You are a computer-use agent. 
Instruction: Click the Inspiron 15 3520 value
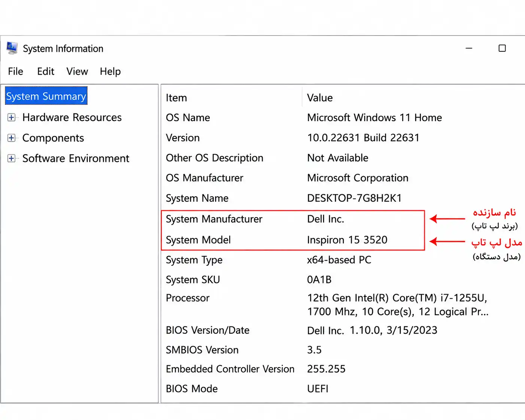click(347, 240)
